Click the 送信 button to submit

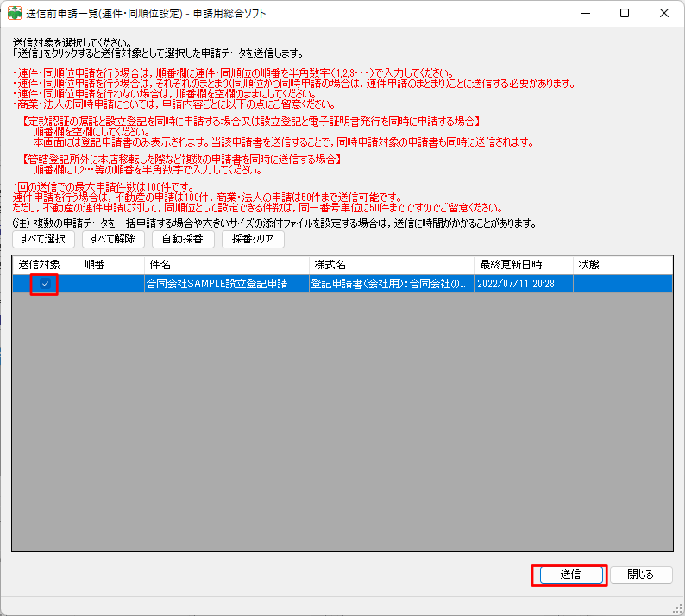(x=569, y=575)
